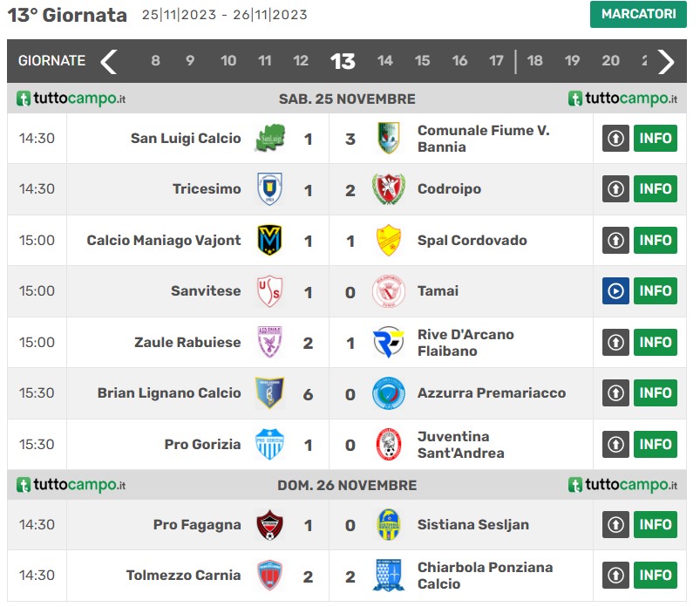Viewport: 700px width, 607px height.
Task: Click the Pro Gorizia team logo
Action: click(269, 444)
